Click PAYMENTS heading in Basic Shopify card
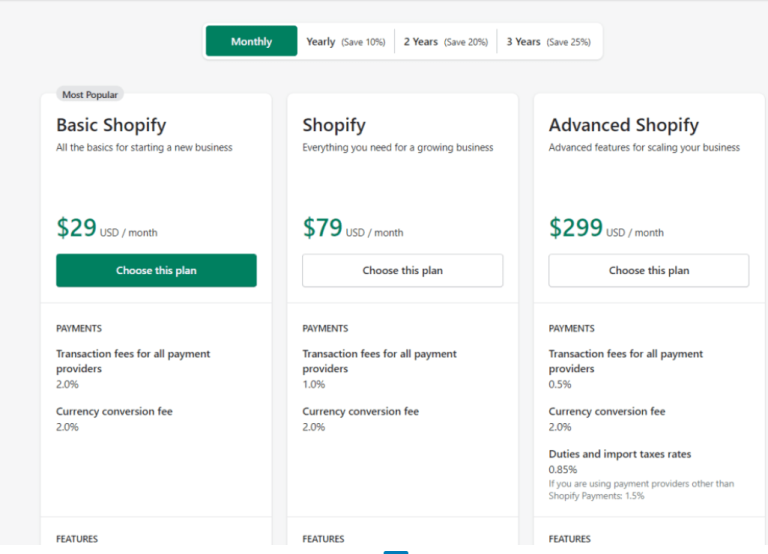 (79, 329)
